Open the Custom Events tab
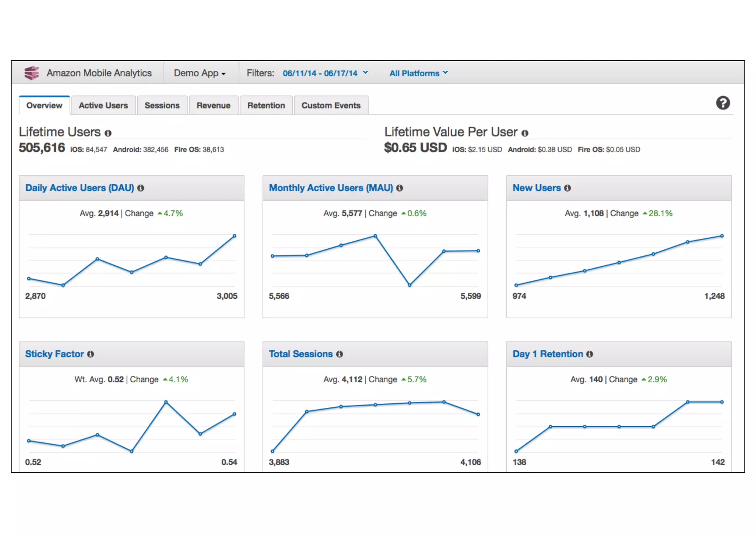Image resolution: width=756 pixels, height=534 pixels. 331,106
